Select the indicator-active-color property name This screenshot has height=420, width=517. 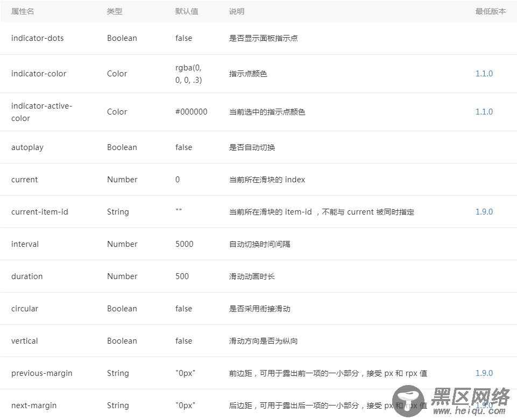pos(41,112)
